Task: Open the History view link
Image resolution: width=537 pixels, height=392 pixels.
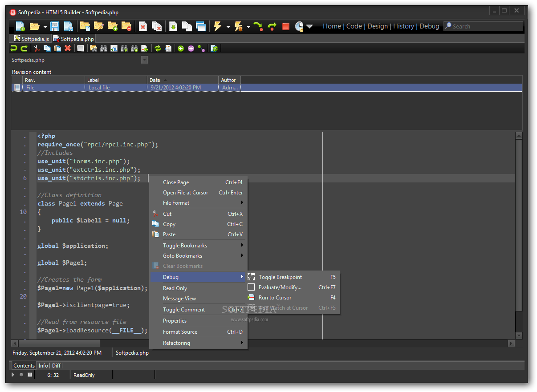Action: [x=403, y=26]
